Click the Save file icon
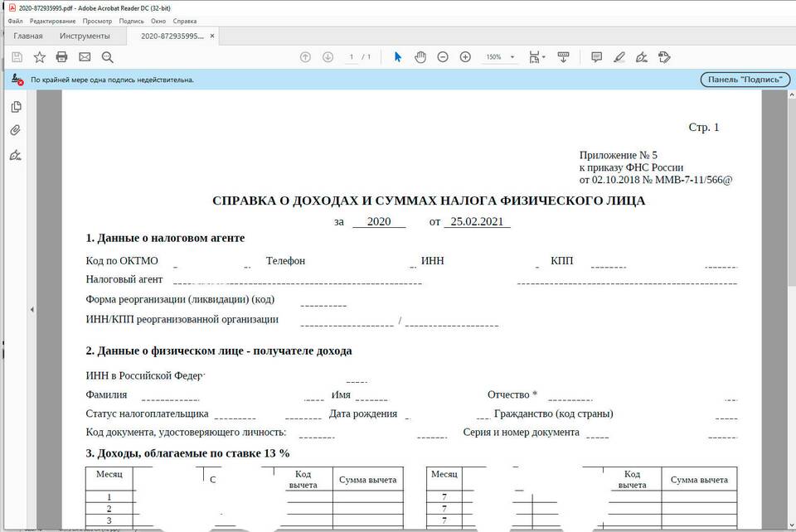 17,57
